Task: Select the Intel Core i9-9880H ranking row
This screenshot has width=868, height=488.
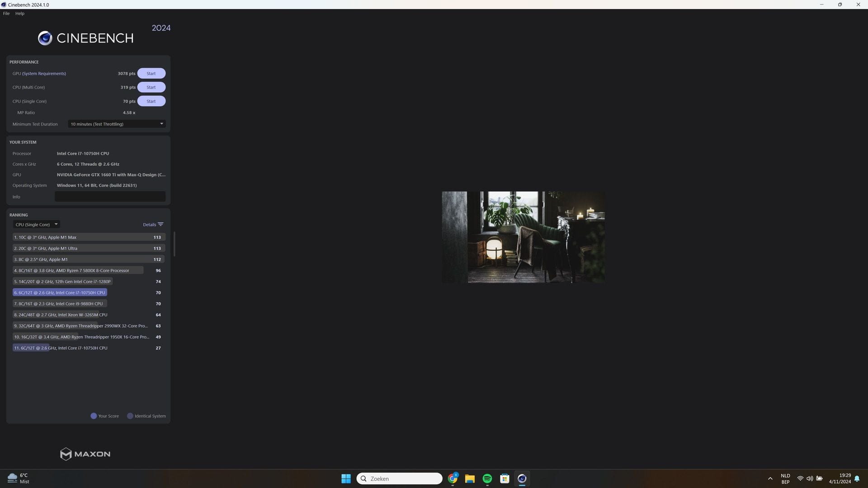Action: point(89,304)
